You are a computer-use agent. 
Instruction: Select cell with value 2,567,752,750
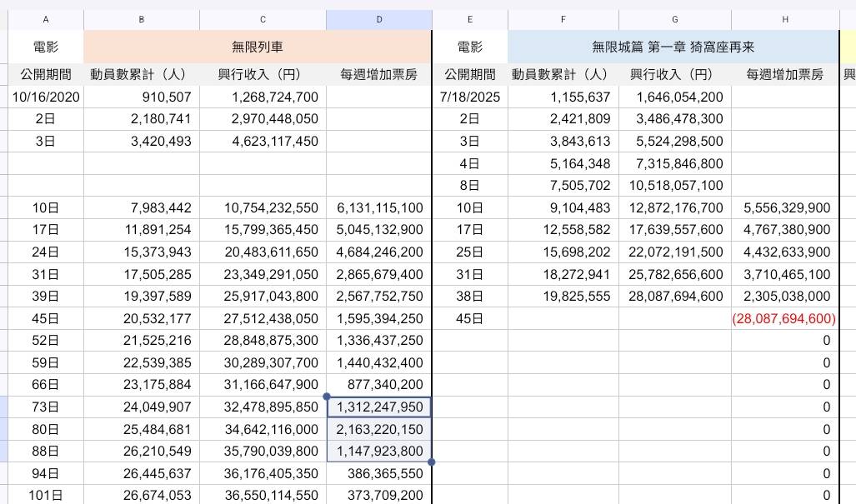click(x=379, y=297)
